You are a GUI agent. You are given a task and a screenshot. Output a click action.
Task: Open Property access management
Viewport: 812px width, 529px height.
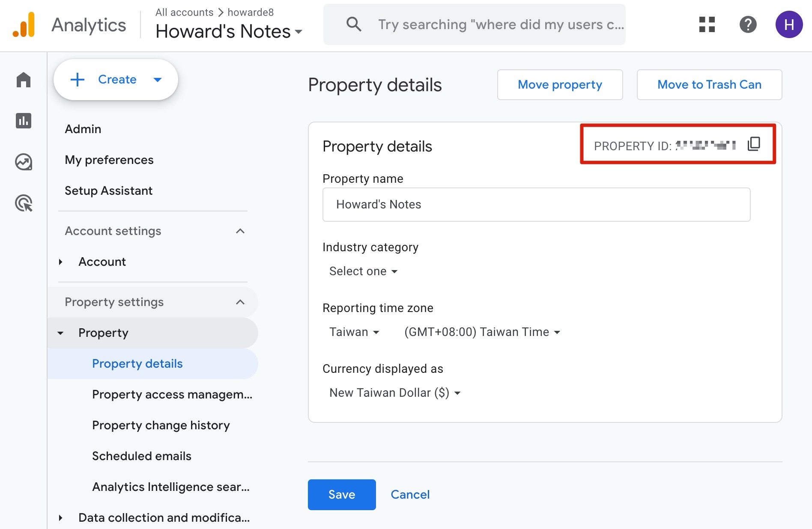coord(172,395)
